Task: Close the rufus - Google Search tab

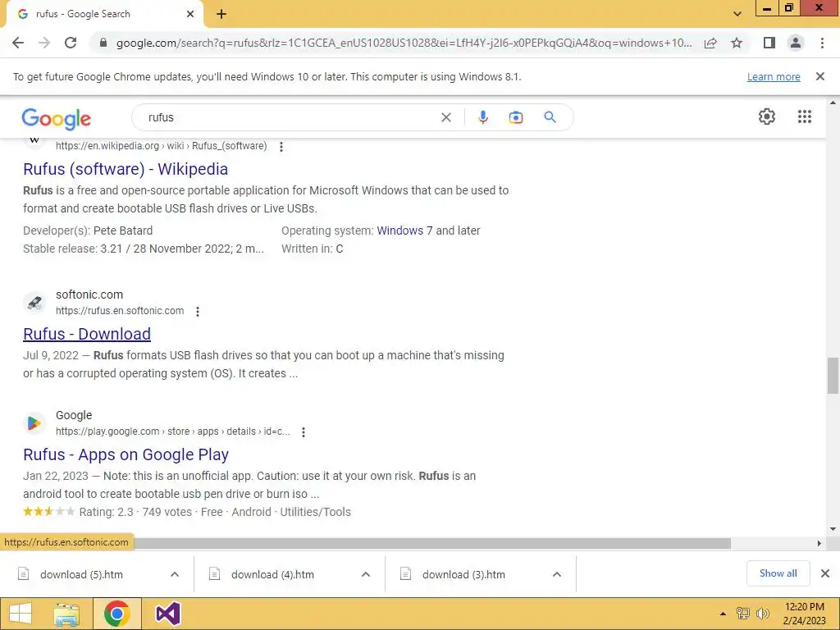Action: click(x=190, y=14)
